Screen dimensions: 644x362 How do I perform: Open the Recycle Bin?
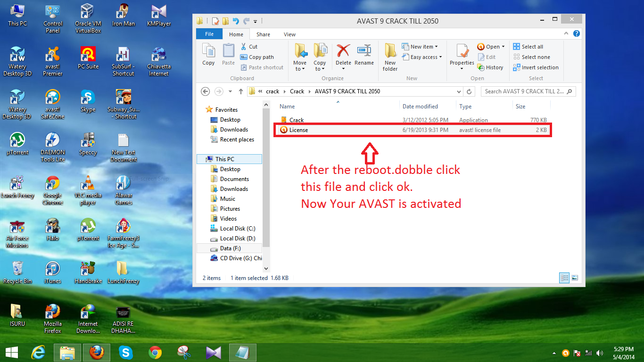coord(17,272)
